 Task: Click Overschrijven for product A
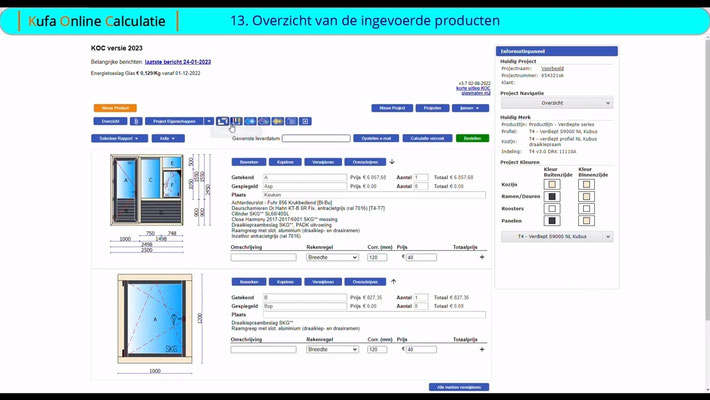pyautogui.click(x=365, y=162)
